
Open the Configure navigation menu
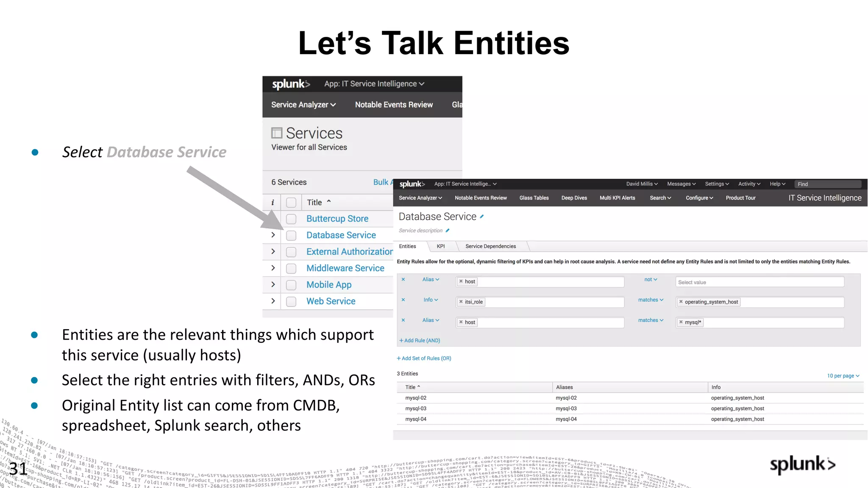pos(699,198)
